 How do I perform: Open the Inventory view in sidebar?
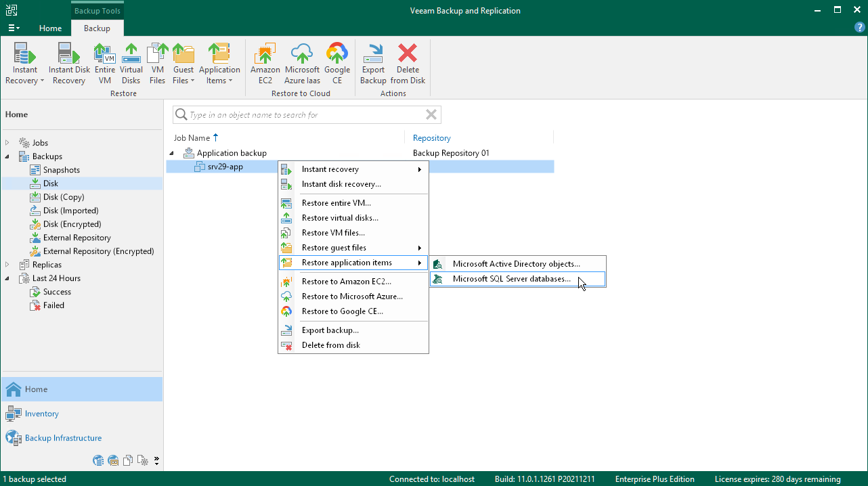41,414
